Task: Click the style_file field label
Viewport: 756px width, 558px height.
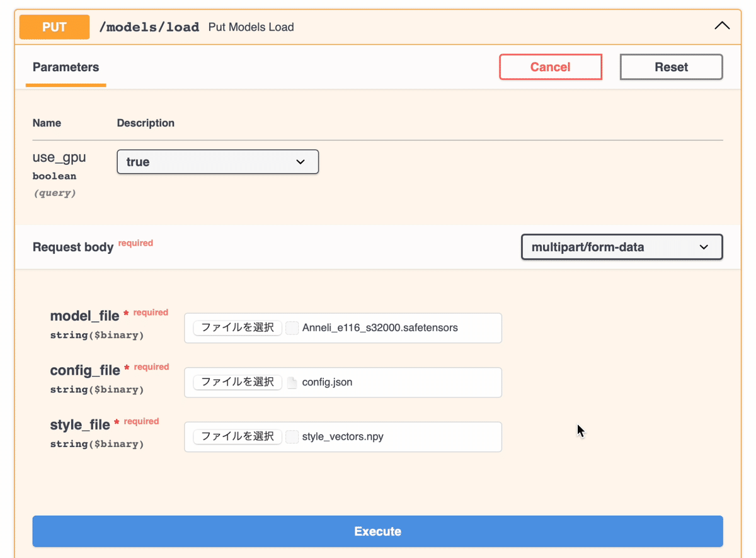Action: [x=80, y=424]
